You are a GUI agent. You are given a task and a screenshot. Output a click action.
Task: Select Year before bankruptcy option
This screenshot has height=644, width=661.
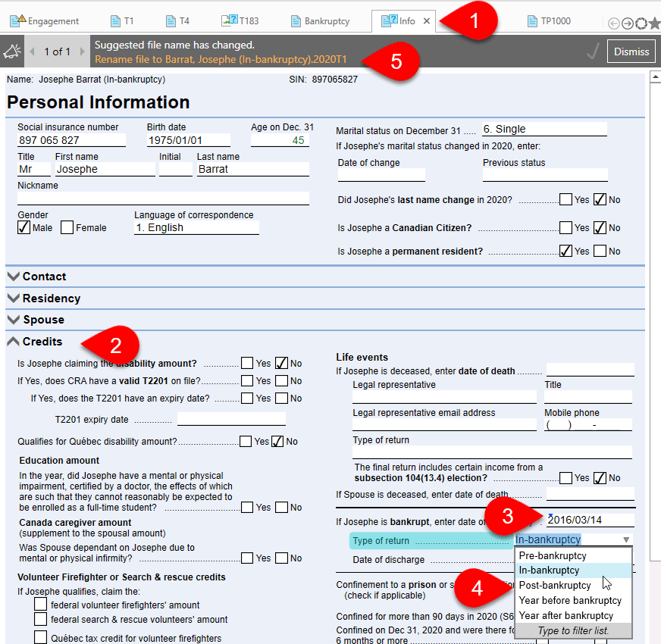pos(573,601)
